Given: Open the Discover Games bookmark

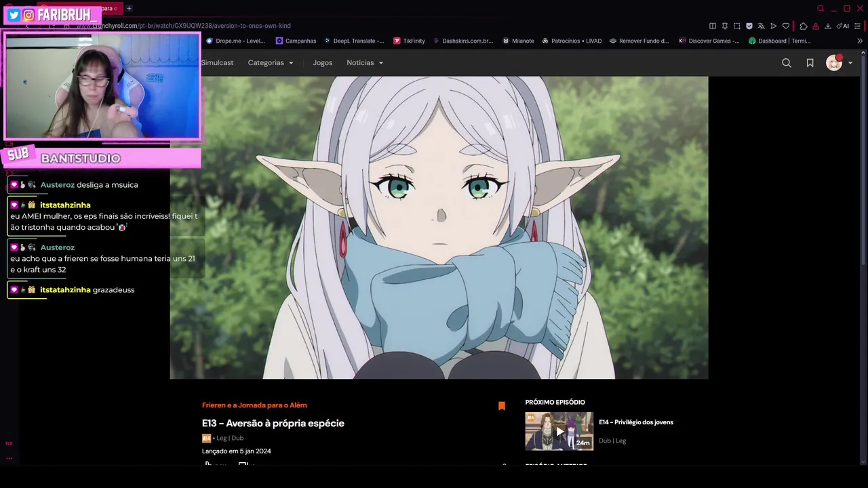Looking at the screenshot, I should click(x=709, y=41).
